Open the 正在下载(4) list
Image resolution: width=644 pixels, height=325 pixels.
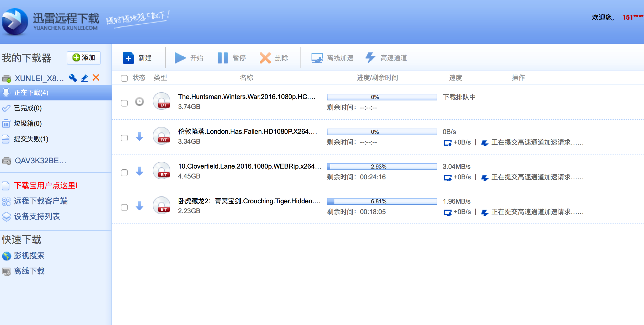pyautogui.click(x=56, y=93)
